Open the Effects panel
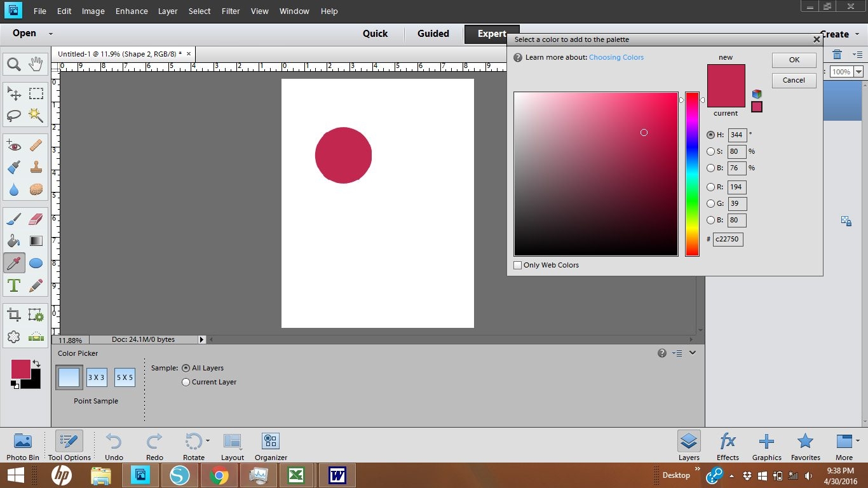 (x=728, y=446)
